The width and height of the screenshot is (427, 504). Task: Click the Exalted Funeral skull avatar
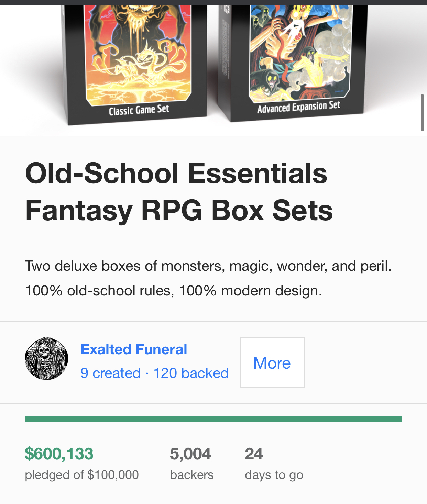[46, 358]
